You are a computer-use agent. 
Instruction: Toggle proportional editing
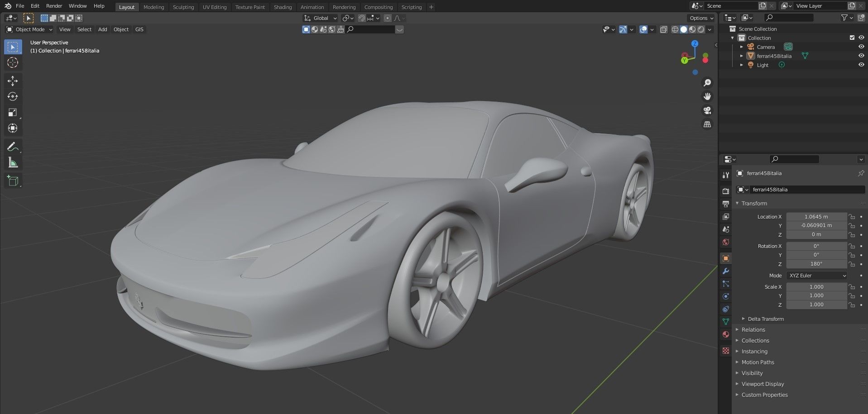point(388,18)
